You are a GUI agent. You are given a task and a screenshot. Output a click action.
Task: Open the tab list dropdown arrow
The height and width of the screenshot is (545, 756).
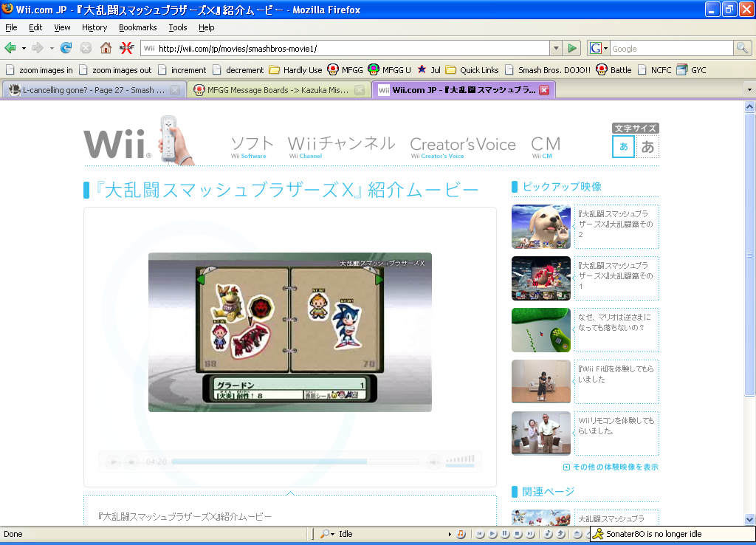(x=749, y=89)
